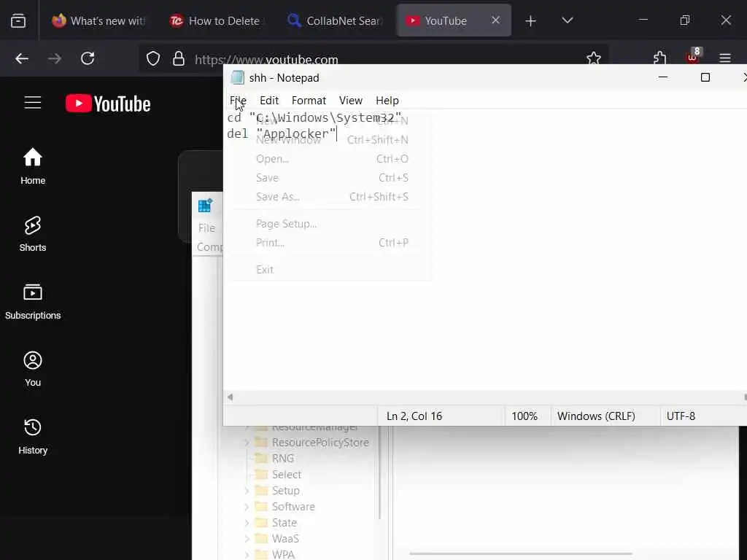Image resolution: width=747 pixels, height=560 pixels.
Task: Click the YouTube logo
Action: (x=108, y=104)
